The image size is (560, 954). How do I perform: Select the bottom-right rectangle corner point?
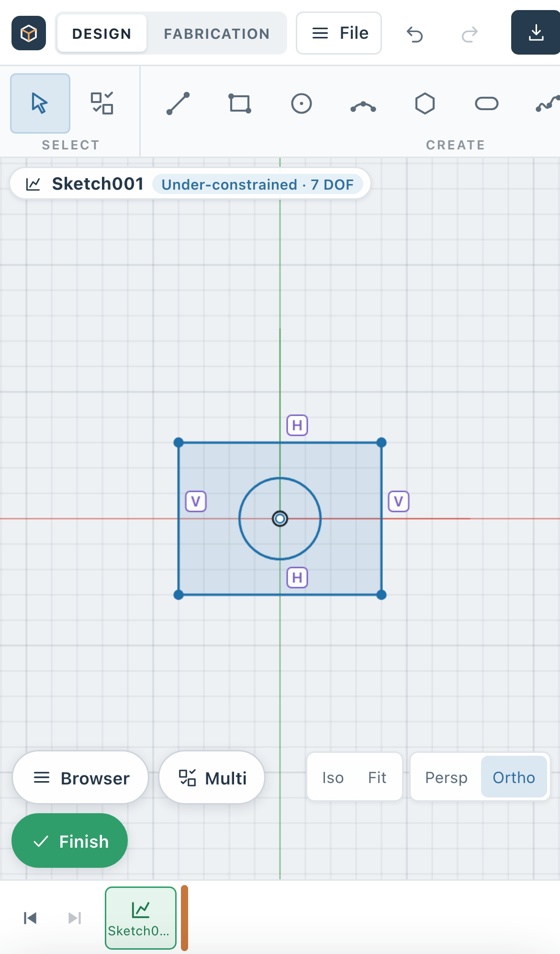tap(381, 595)
